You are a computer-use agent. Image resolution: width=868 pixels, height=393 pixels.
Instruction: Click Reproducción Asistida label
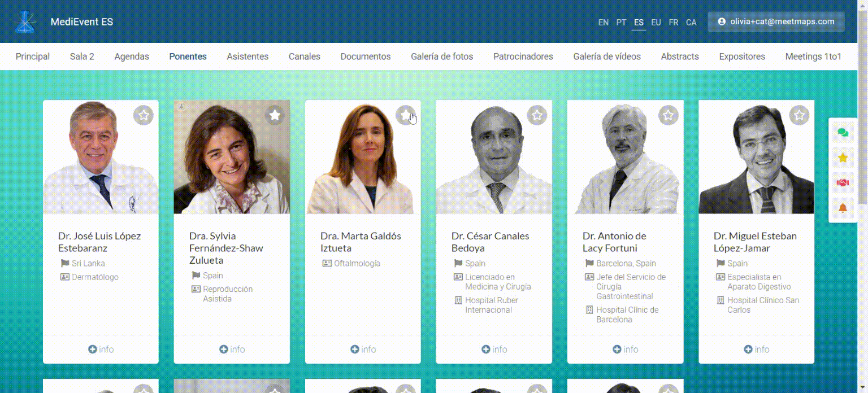pyautogui.click(x=228, y=294)
